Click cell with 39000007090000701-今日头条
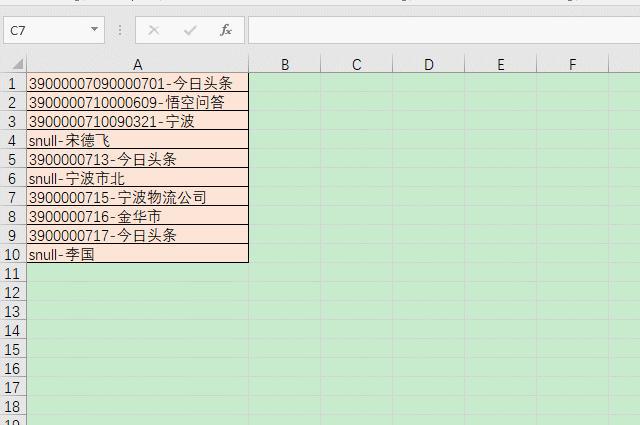640x425 pixels. pos(138,83)
